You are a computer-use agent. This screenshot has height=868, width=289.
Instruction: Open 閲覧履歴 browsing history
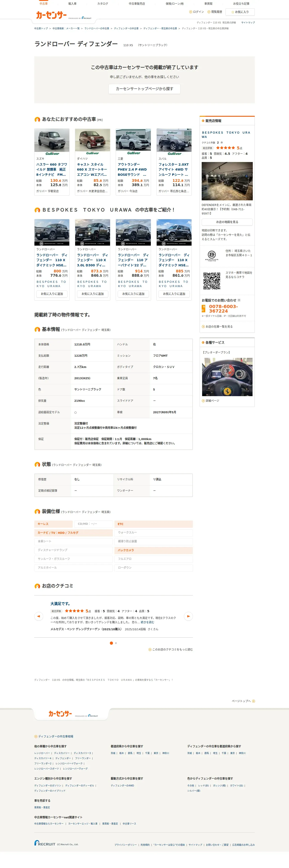click(x=215, y=12)
